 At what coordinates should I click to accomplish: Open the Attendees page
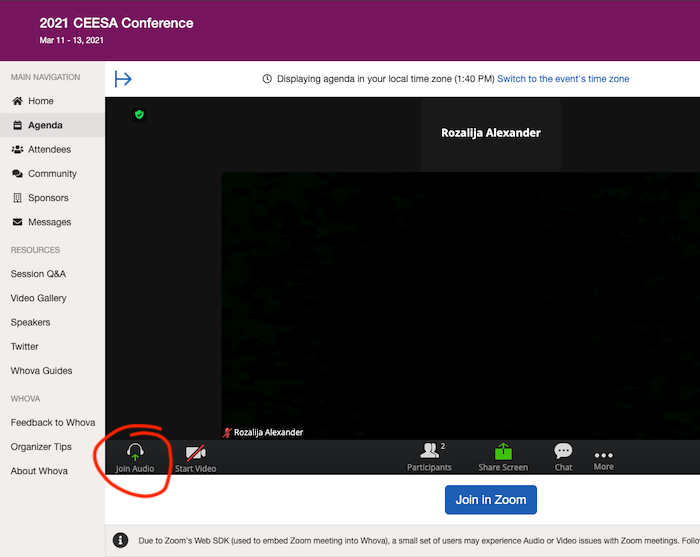tap(52, 150)
